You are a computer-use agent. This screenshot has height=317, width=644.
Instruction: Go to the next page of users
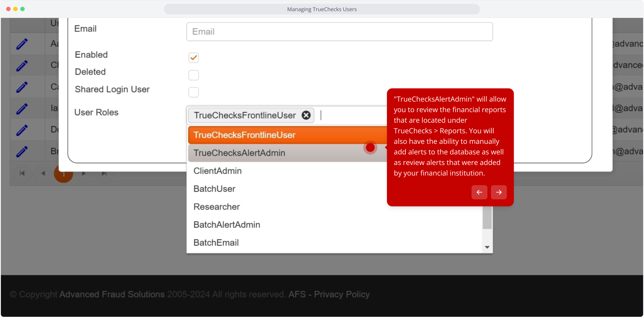[84, 173]
